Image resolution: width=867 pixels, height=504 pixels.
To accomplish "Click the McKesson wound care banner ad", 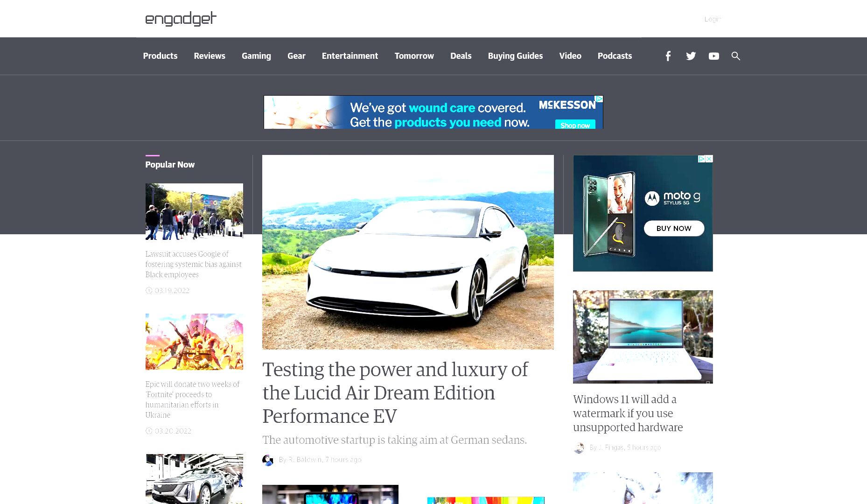I will point(433,112).
